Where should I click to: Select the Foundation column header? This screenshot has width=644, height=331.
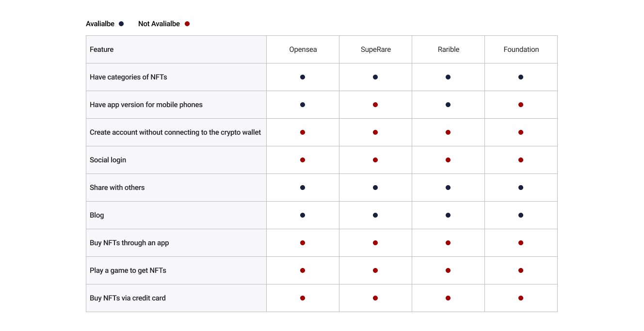coord(521,49)
